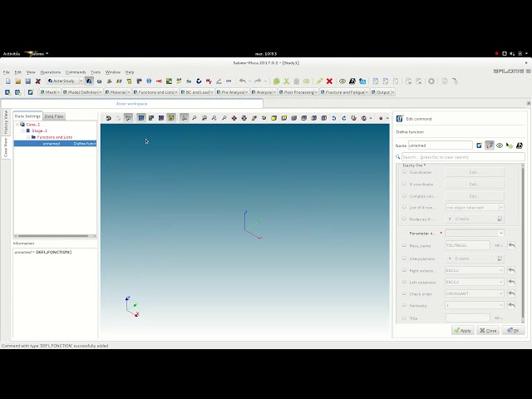Click Edit button beside Coordinates
This screenshot has height=399, width=532.
coord(475,172)
